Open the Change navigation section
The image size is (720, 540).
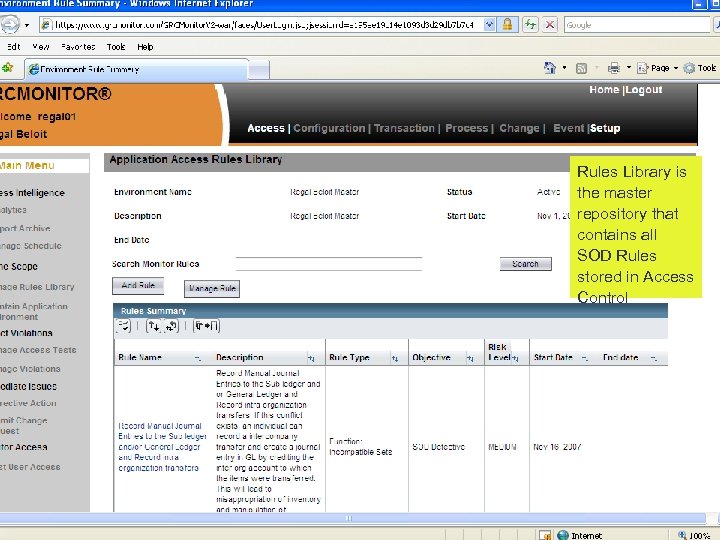(519, 128)
